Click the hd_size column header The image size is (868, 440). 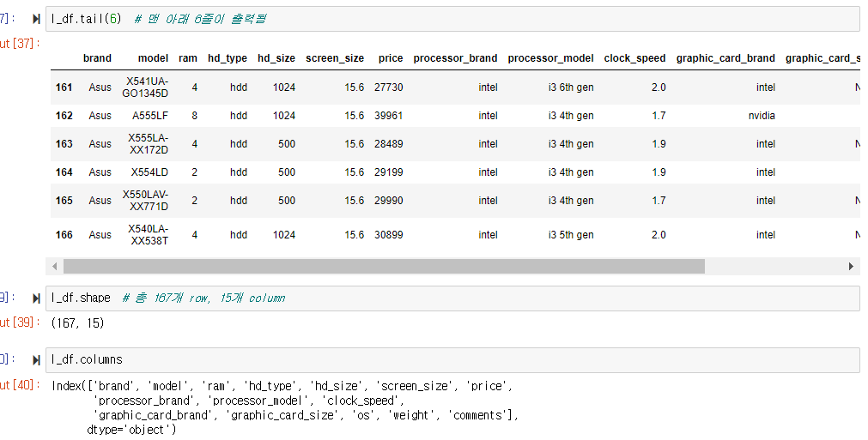point(276,58)
